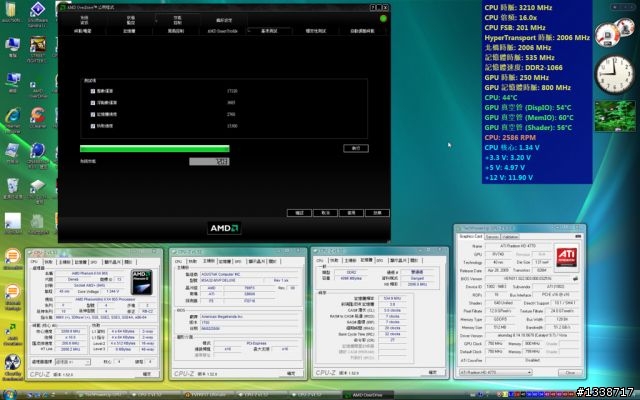This screenshot has width=640, height=400.
Task: Click the screenshot camera icon in GPU-Z
Action: (x=578, y=236)
